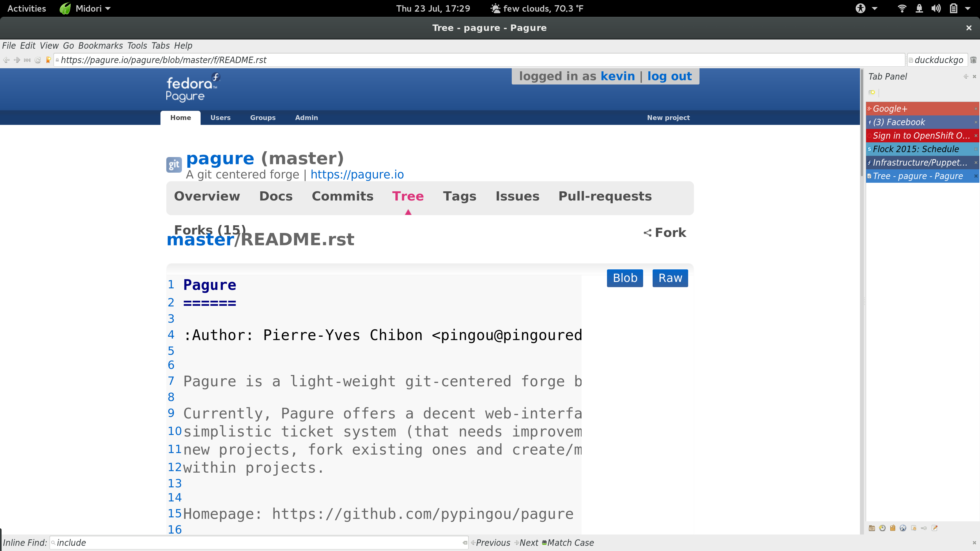Image resolution: width=980 pixels, height=551 pixels.
Task: Close the Google+ tab
Action: (x=976, y=109)
